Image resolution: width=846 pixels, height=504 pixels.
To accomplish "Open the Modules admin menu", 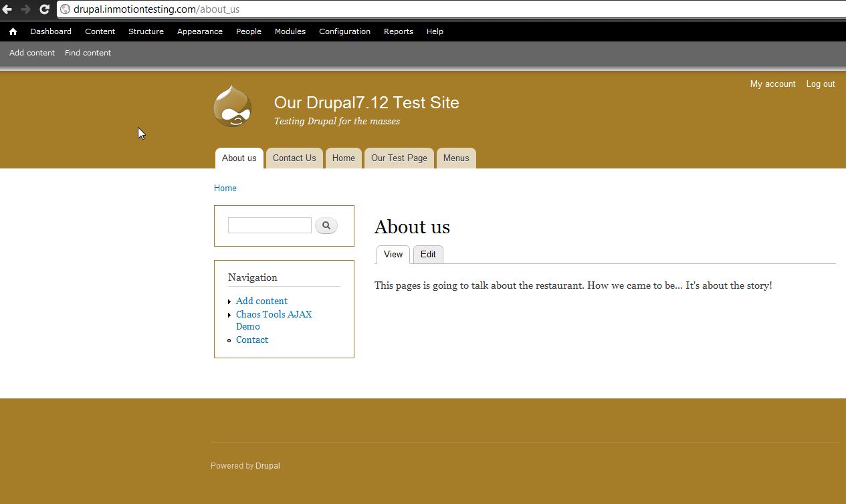I will 290,31.
